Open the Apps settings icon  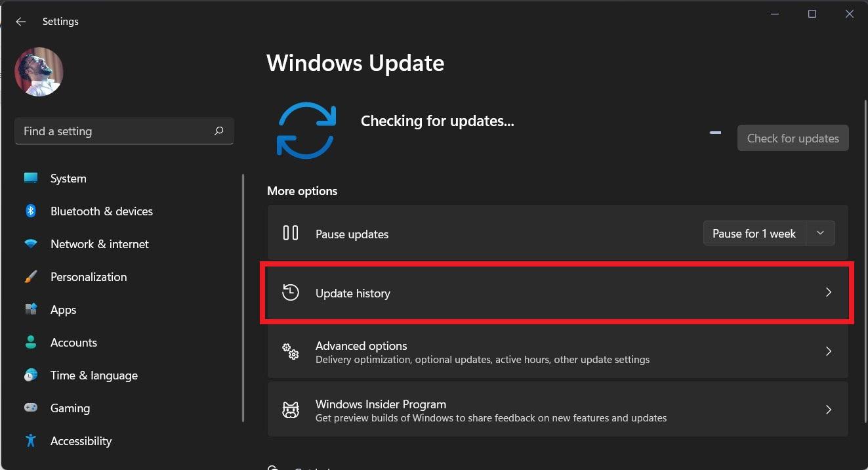[x=30, y=309]
